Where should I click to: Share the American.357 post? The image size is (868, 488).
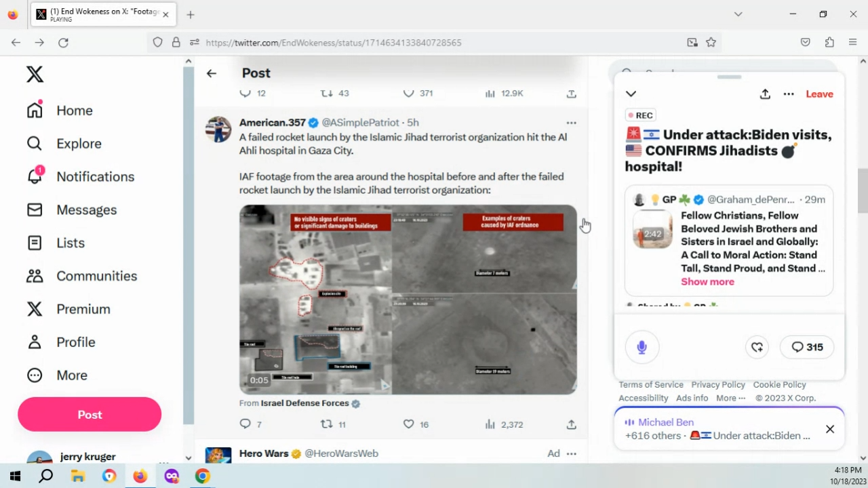coord(571,424)
